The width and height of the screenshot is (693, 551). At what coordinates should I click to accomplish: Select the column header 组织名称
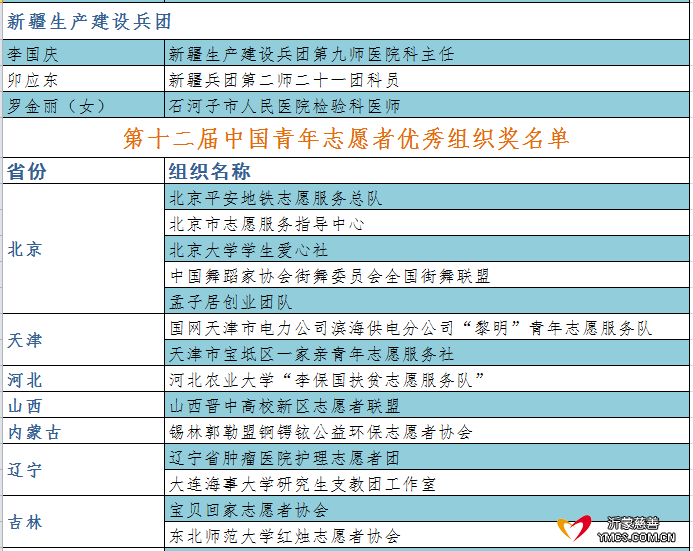point(427,171)
